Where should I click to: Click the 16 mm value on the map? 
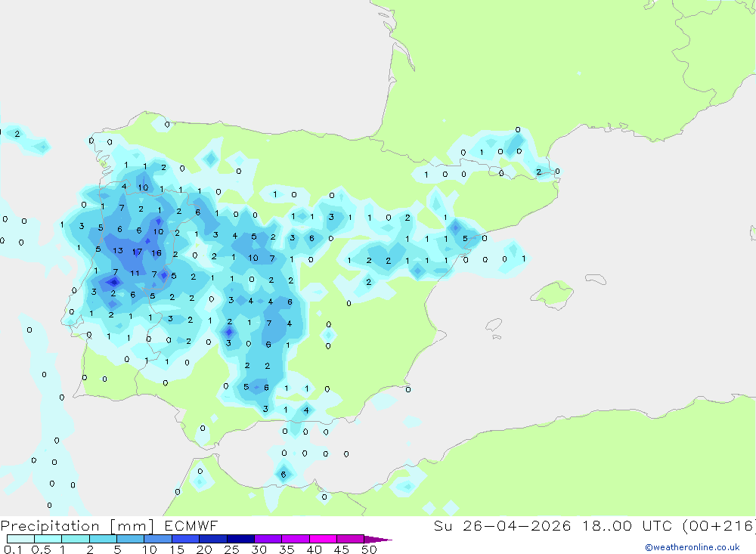click(156, 253)
